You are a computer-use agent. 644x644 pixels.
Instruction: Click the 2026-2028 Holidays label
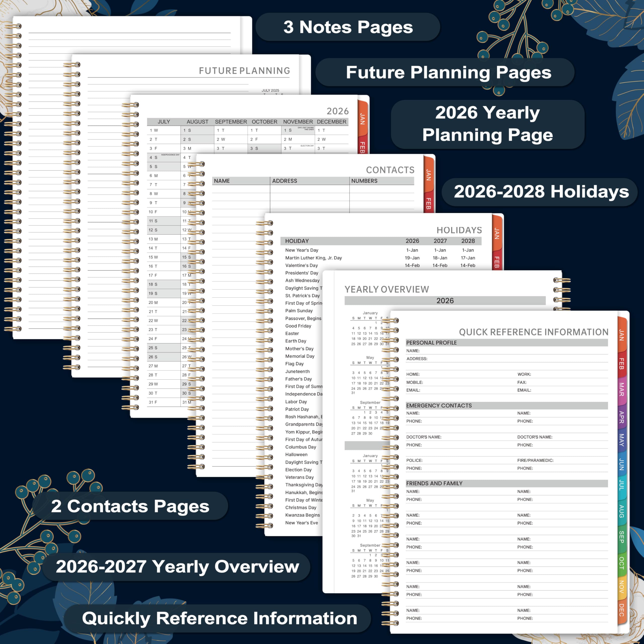coord(541,192)
